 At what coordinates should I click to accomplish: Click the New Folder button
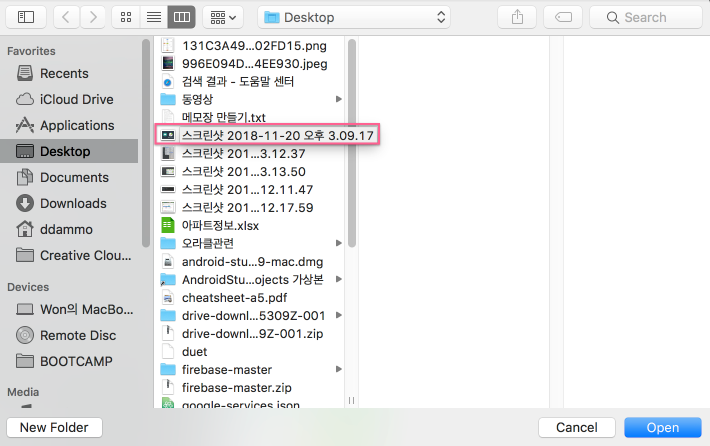click(x=54, y=427)
